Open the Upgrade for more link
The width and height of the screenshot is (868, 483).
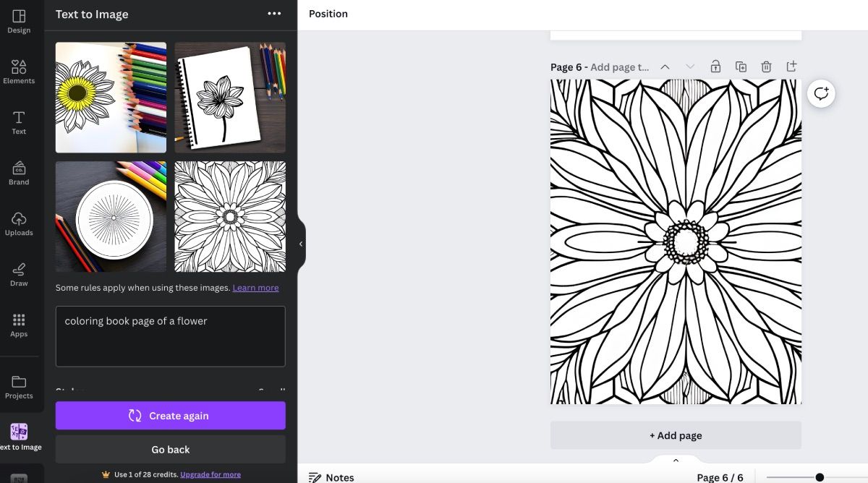pyautogui.click(x=210, y=474)
